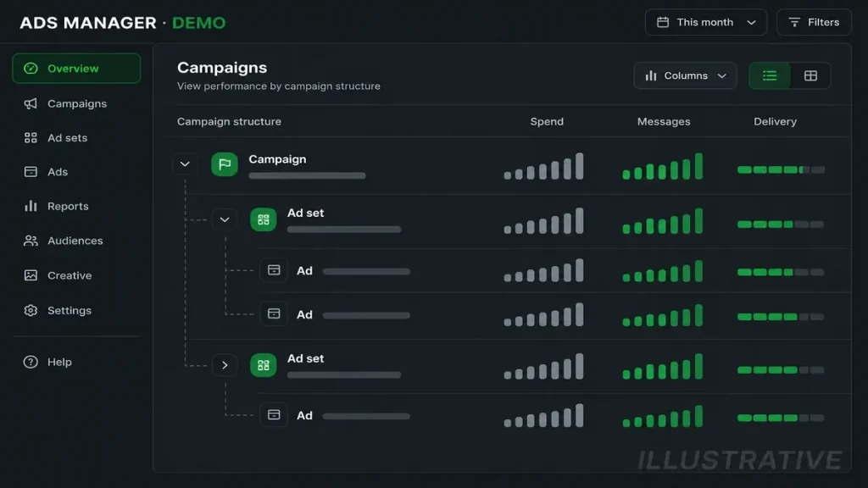This screenshot has height=488, width=868.
Task: Switch to grid table view
Action: 810,75
